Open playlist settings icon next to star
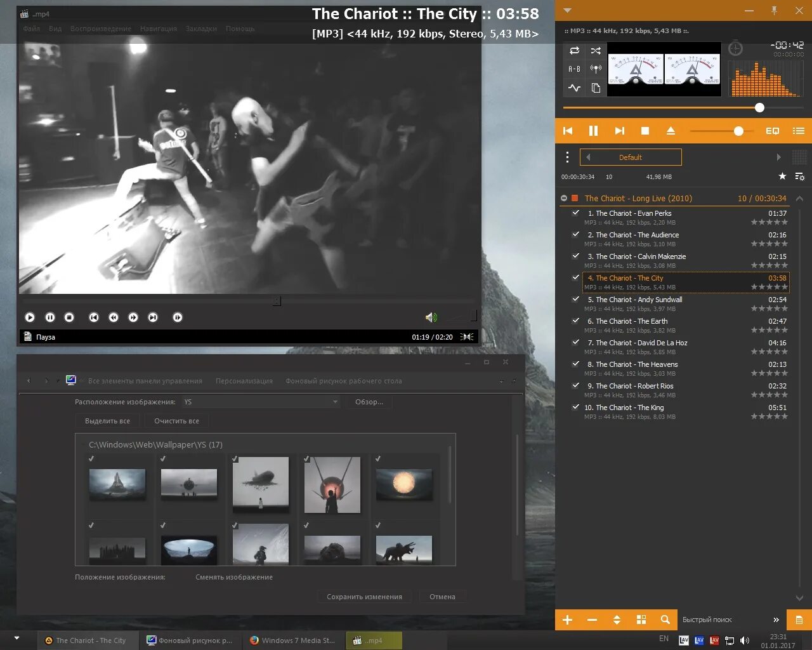 [799, 176]
